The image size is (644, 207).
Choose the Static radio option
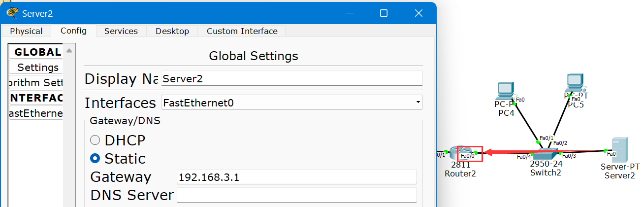point(95,159)
